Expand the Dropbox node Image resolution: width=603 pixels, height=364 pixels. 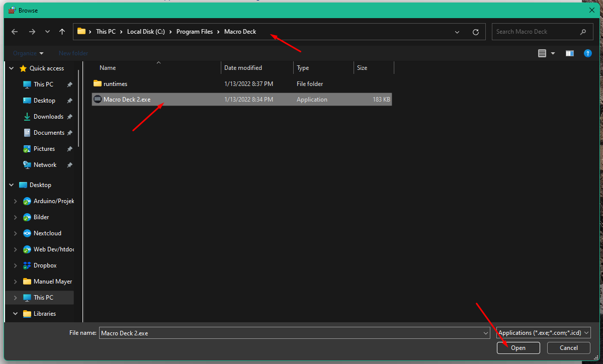(x=16, y=265)
